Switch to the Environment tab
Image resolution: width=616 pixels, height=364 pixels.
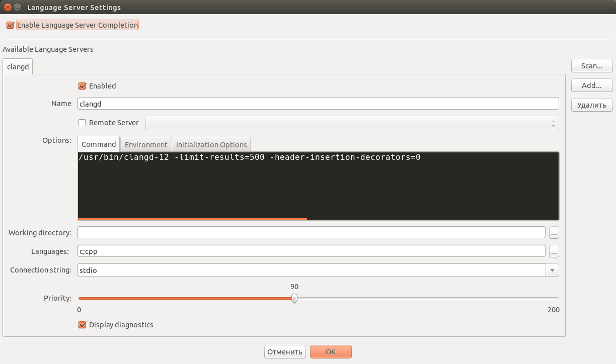(x=145, y=144)
